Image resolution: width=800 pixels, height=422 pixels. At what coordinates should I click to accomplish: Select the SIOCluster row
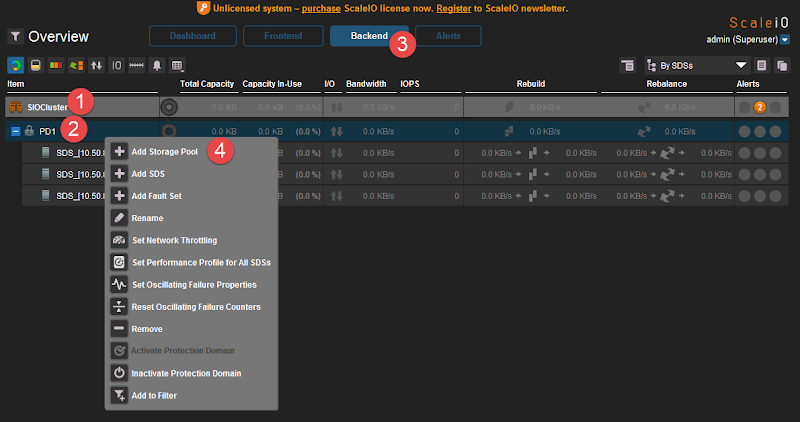click(x=397, y=107)
